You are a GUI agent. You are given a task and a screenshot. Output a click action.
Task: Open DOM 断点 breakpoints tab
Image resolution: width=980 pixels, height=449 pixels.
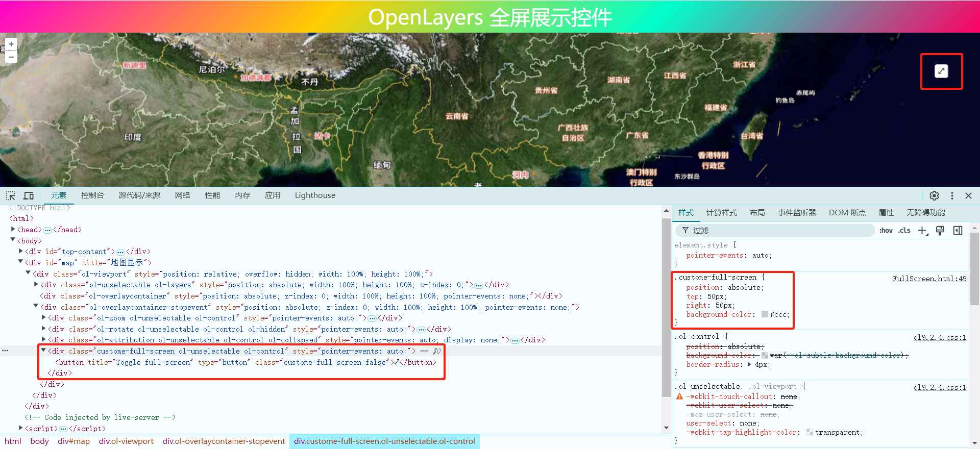click(847, 213)
